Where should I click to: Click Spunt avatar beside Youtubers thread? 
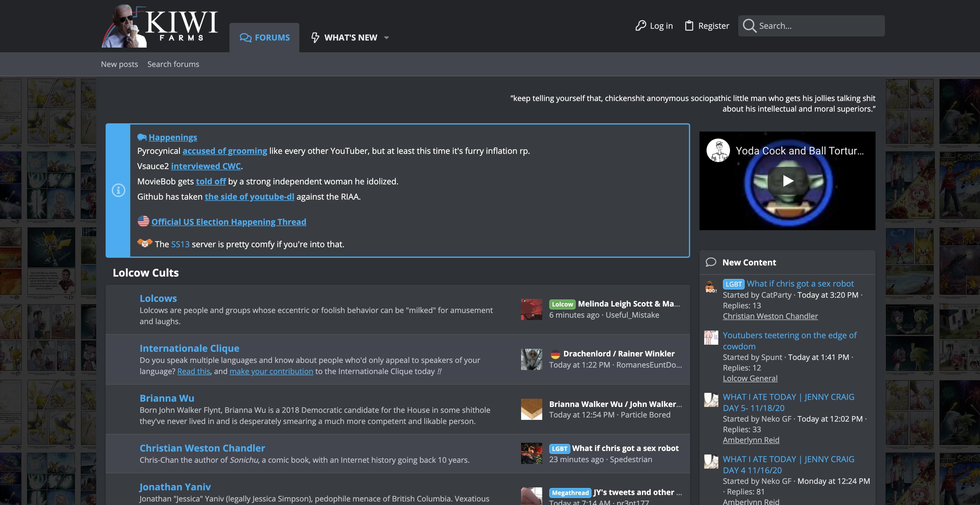pos(711,338)
